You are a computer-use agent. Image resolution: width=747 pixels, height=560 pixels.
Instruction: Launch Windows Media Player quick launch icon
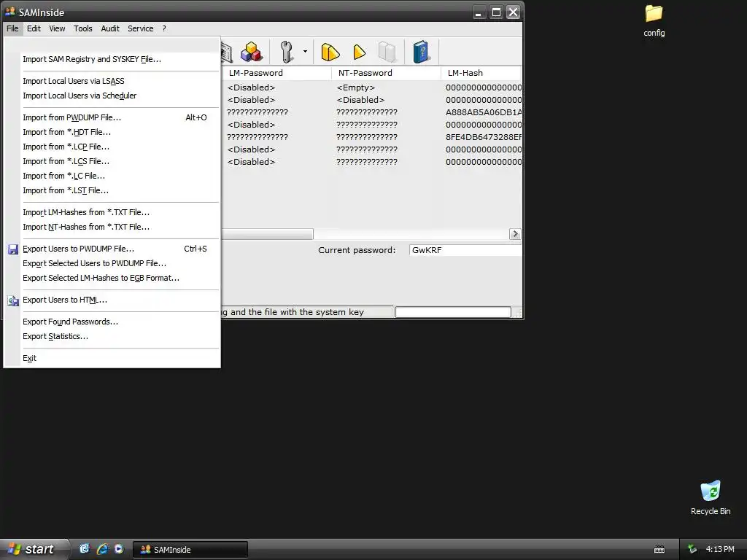(x=119, y=549)
